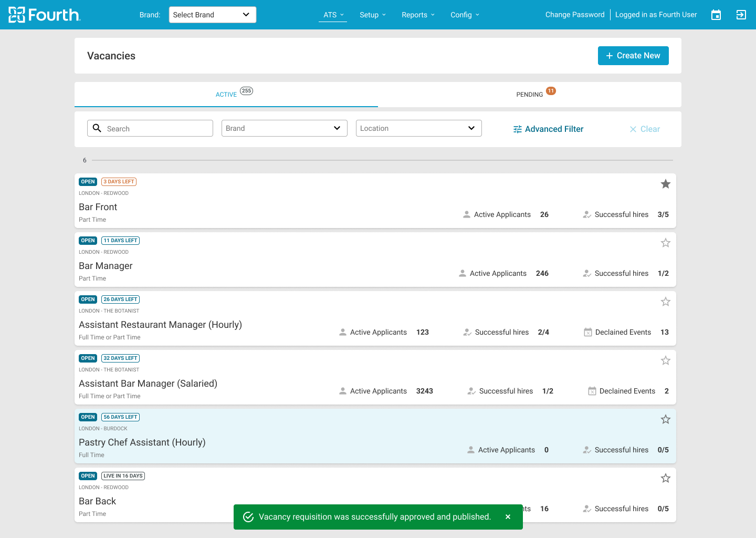
Task: Unfavorite the Bar Front vacancy star
Action: point(665,184)
